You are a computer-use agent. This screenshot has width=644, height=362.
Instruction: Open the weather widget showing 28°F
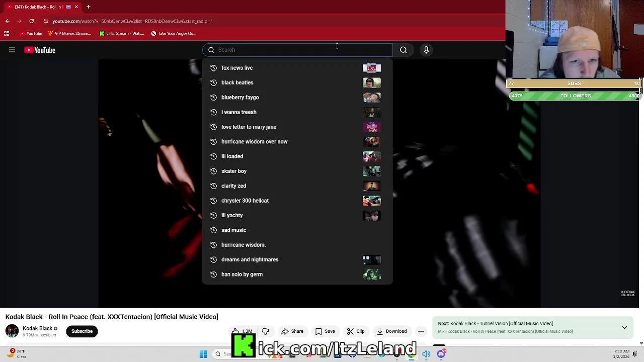pos(17,354)
